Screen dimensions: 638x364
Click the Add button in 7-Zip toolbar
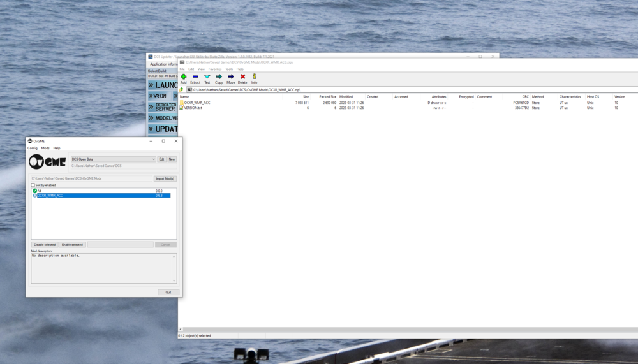(184, 79)
